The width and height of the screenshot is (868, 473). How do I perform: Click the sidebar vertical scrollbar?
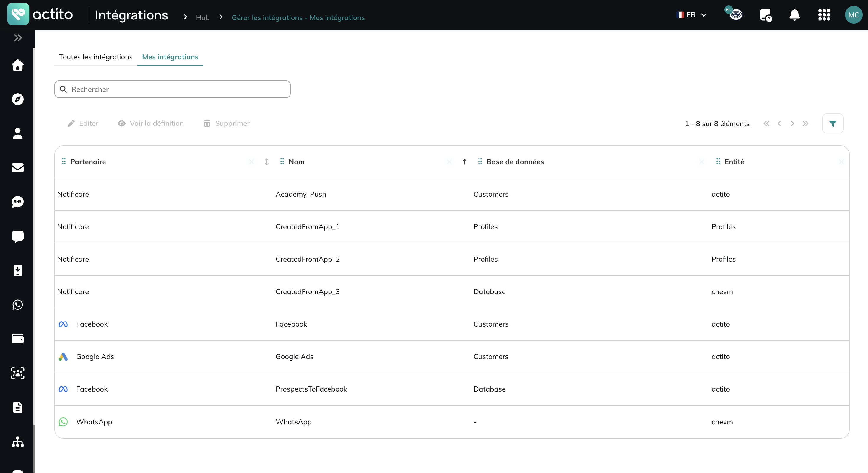pyautogui.click(x=34, y=236)
